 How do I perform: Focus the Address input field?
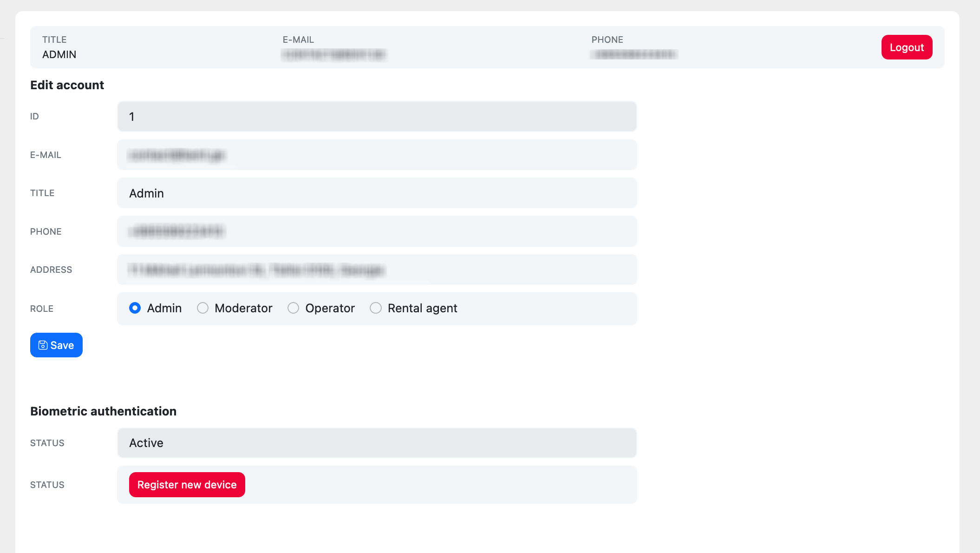click(x=376, y=270)
